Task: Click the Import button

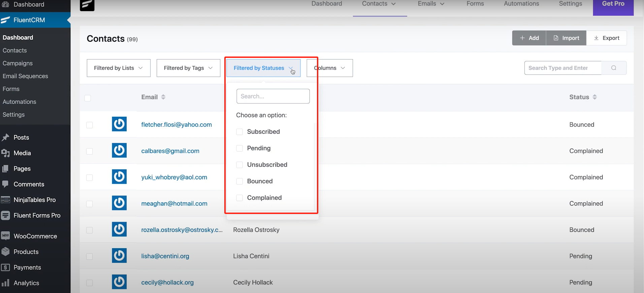Action: 566,38
